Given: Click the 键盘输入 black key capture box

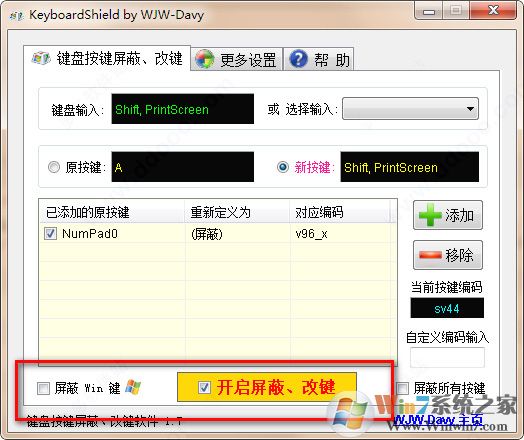Looking at the screenshot, I should [182, 109].
